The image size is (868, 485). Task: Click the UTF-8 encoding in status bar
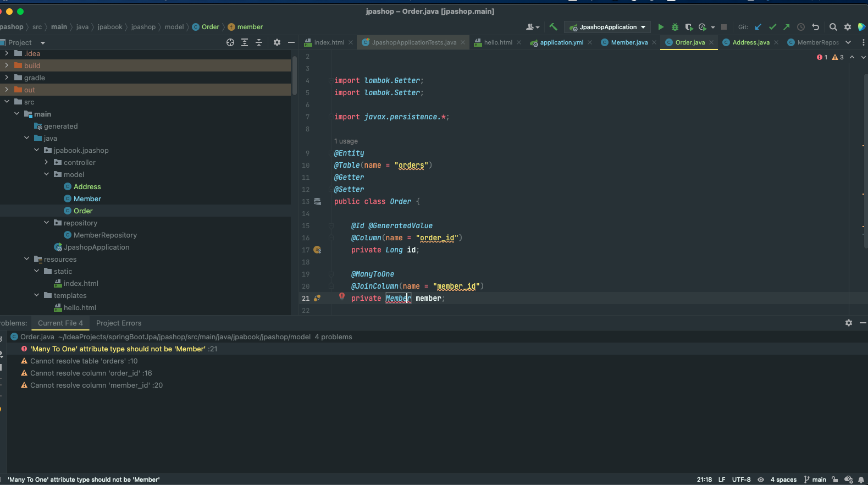coord(741,480)
